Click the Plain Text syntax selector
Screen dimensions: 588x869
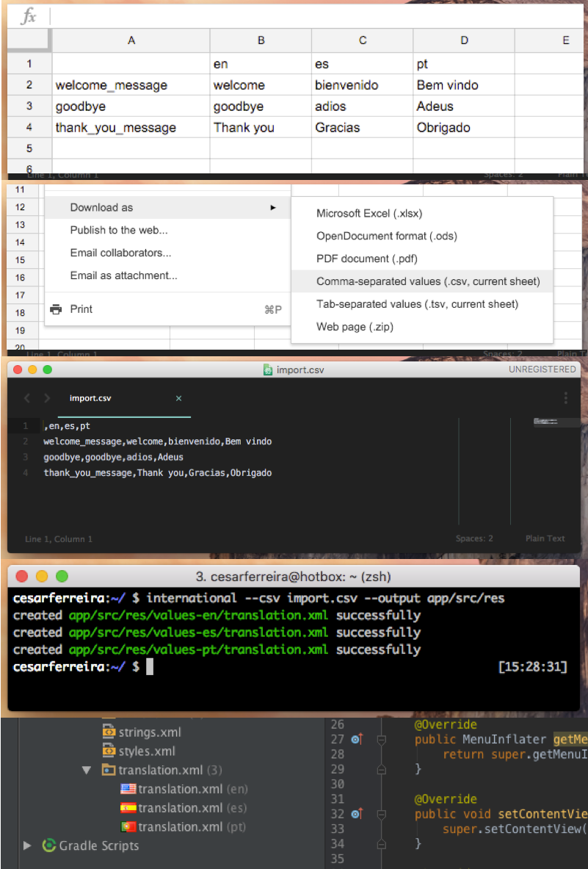[545, 538]
